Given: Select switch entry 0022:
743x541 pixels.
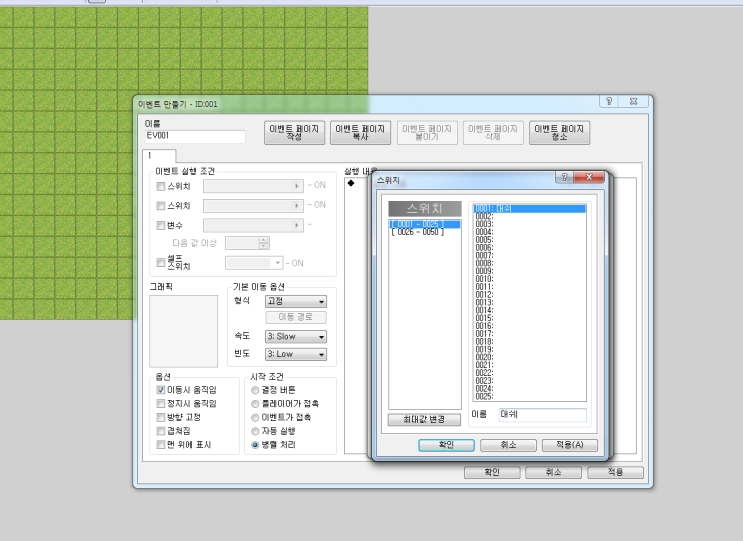Looking at the screenshot, I should click(530, 373).
